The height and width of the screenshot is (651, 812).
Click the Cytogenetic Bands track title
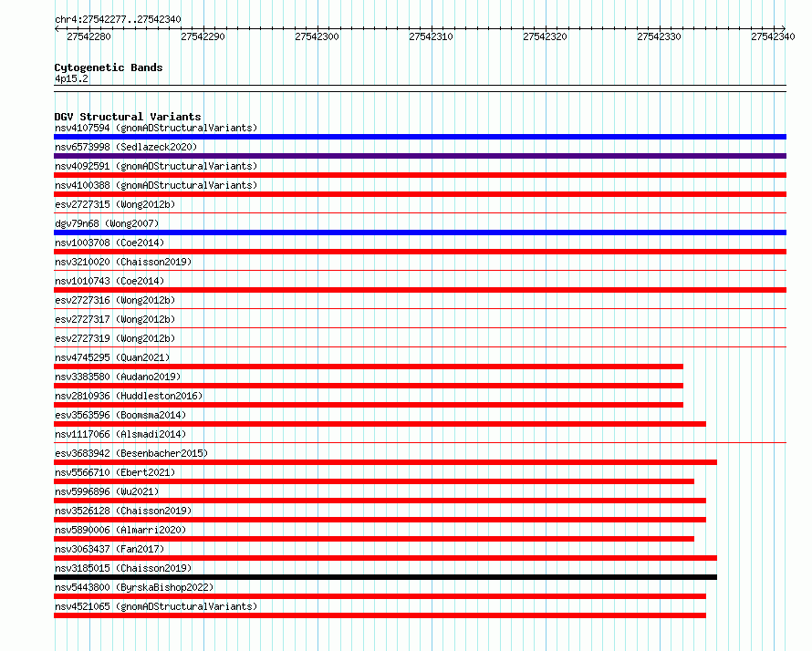[x=109, y=67]
